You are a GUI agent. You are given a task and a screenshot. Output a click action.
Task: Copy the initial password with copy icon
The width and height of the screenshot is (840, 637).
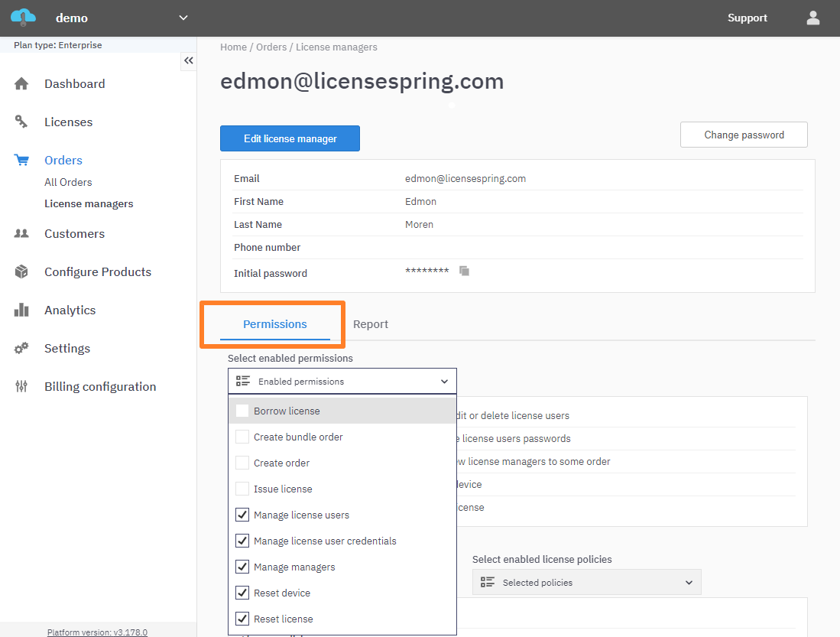[464, 271]
